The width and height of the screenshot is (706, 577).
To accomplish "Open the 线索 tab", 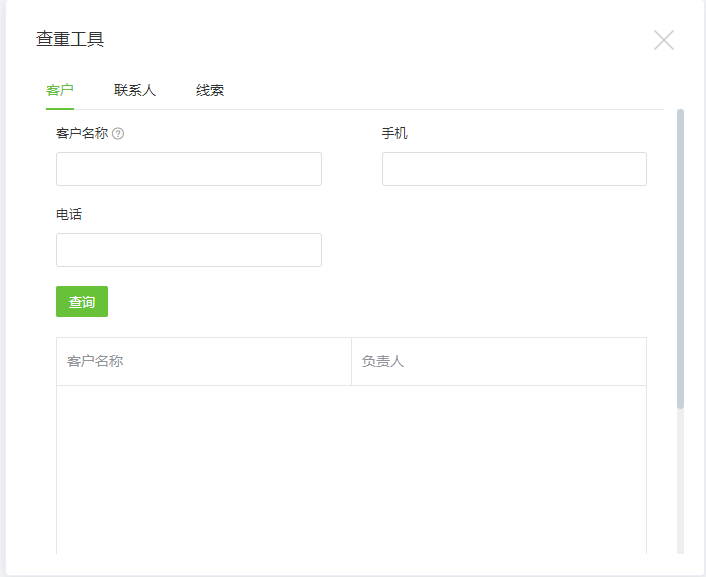I will (210, 90).
